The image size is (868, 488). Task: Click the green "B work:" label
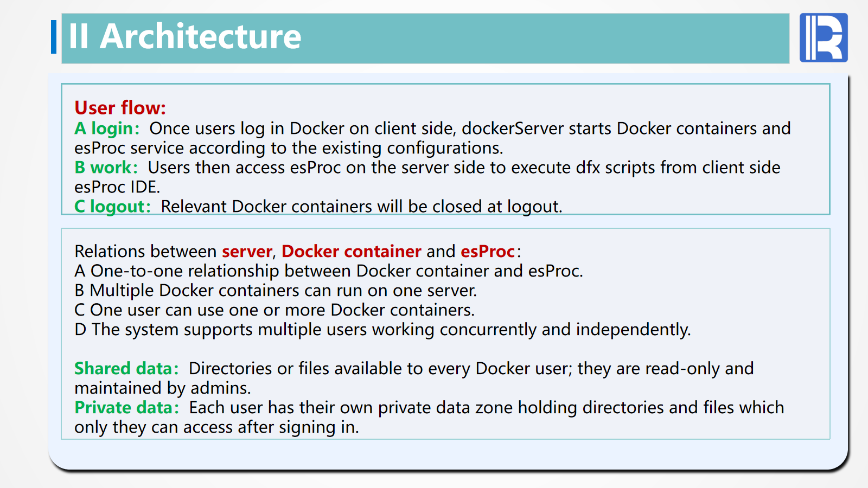pyautogui.click(x=106, y=168)
